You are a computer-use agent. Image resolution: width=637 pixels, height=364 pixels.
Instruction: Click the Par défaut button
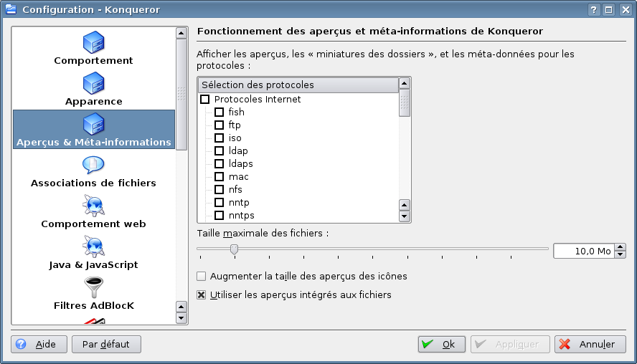[x=106, y=344]
